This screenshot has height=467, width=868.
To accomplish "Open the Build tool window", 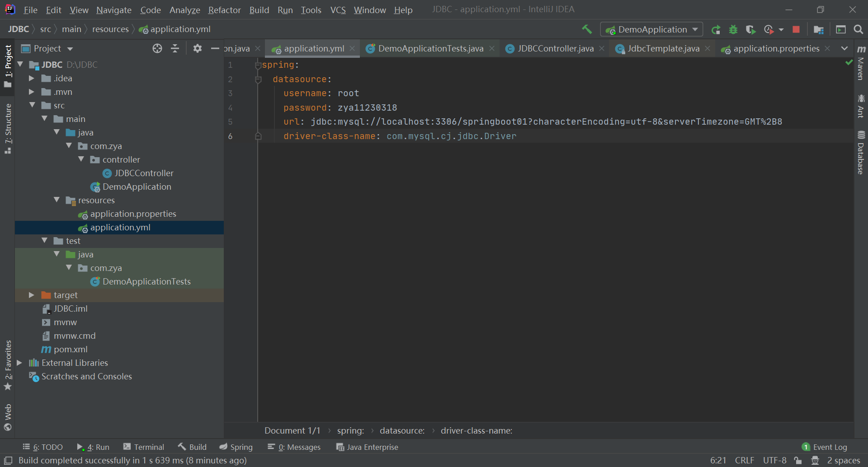I will click(x=192, y=447).
